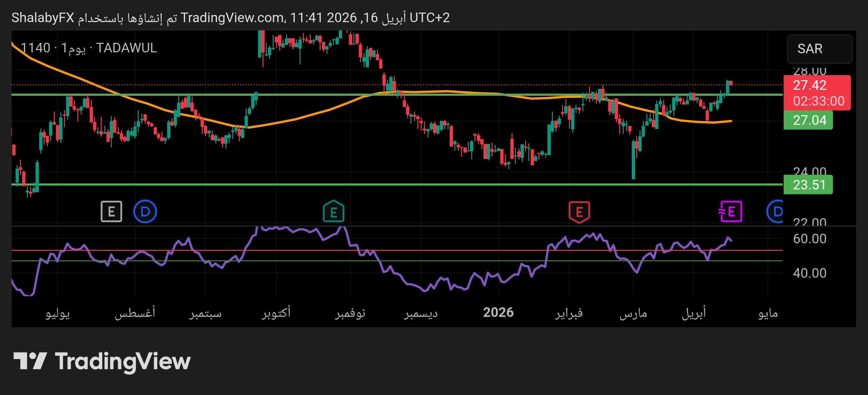
Task: Click the 60.00 RSI scale label
Action: tap(809, 239)
